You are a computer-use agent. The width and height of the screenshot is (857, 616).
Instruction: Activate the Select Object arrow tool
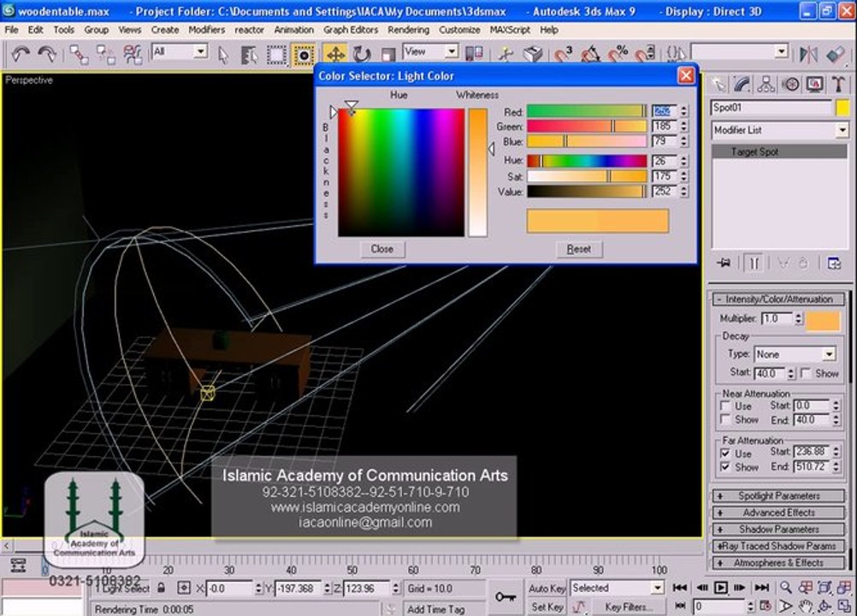(222, 55)
